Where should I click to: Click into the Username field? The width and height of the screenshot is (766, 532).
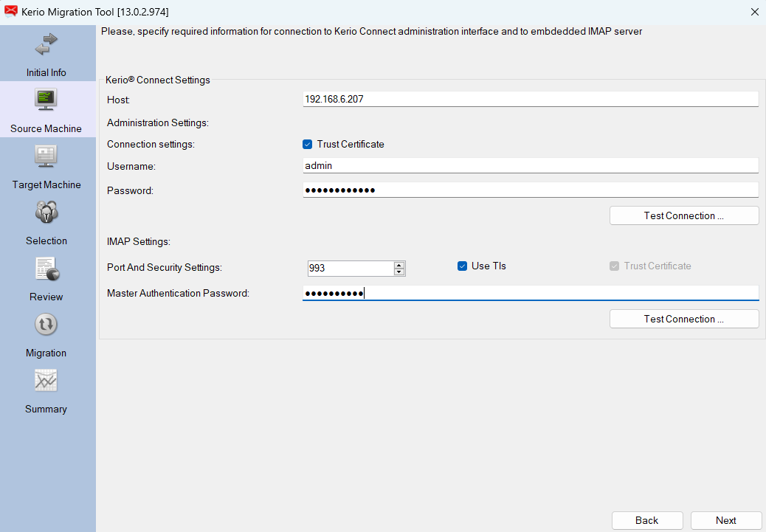[531, 165]
